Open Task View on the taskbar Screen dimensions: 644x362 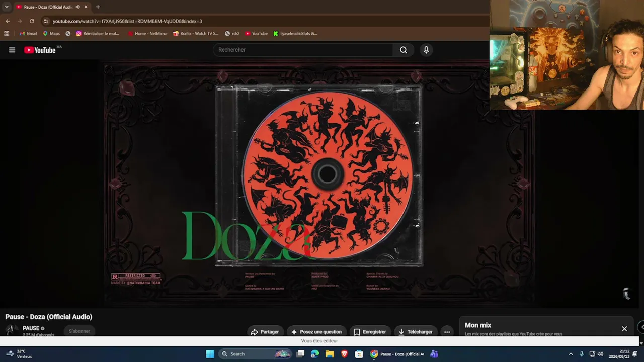click(x=300, y=354)
